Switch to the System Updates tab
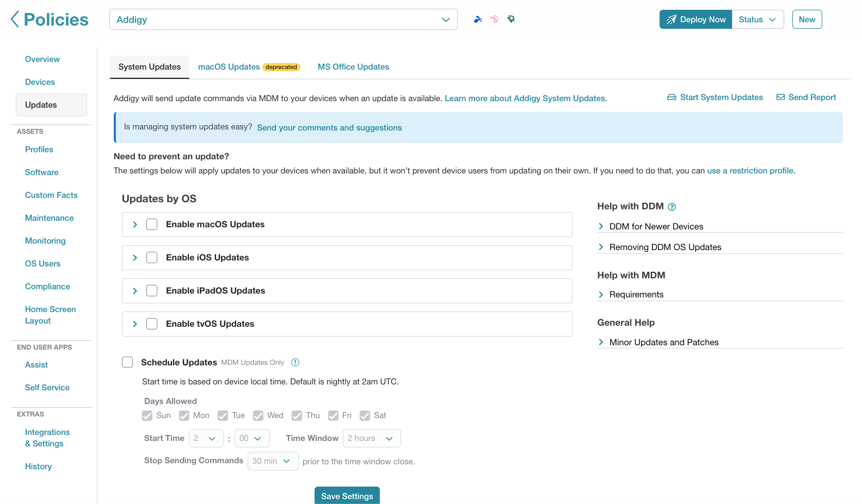The image size is (862, 504). (150, 67)
